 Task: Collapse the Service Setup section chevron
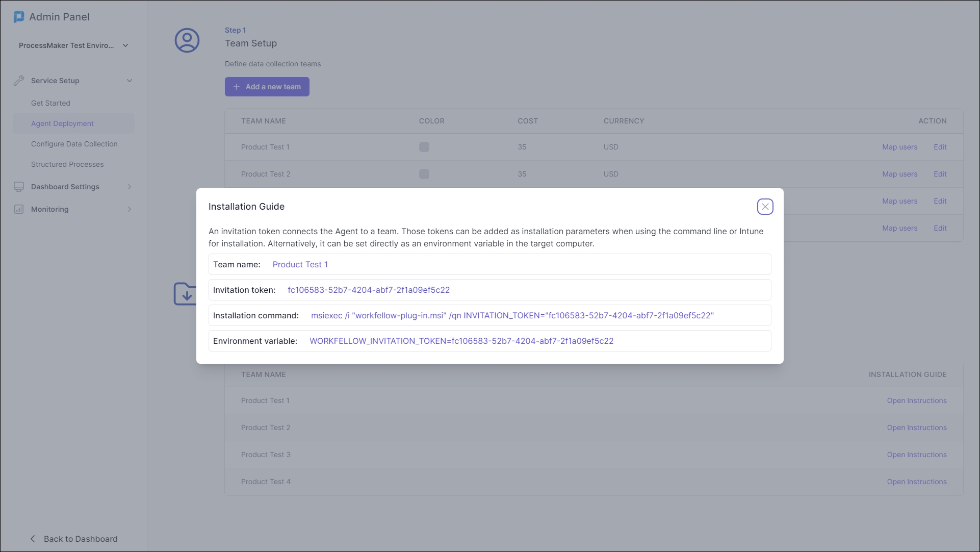pyautogui.click(x=130, y=81)
